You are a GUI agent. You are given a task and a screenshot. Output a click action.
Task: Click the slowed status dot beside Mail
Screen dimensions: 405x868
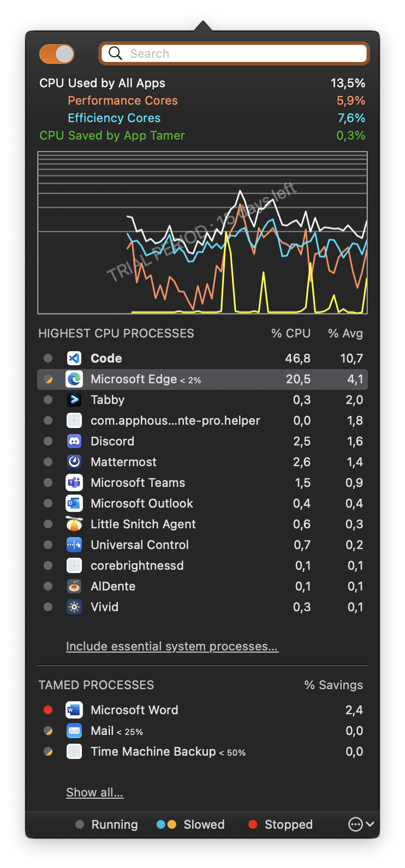[48, 731]
